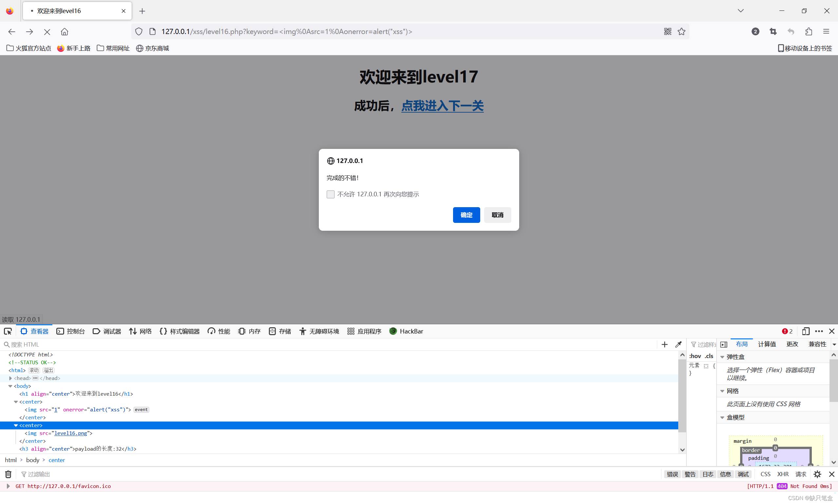The height and width of the screenshot is (504, 838).
Task: Click the 取消 button in dialog
Action: [x=497, y=215]
